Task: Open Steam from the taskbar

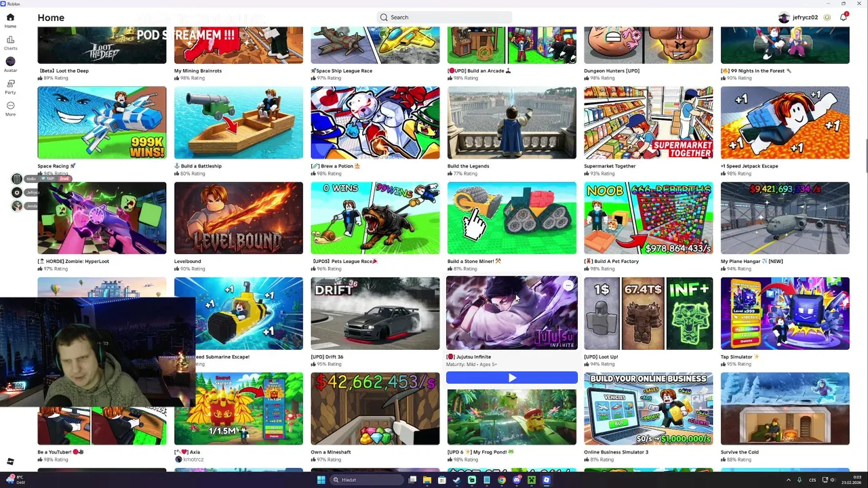Action: coord(457,480)
